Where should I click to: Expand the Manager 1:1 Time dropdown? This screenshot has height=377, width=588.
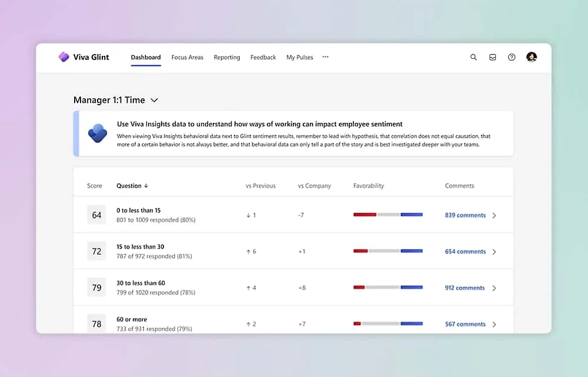point(154,100)
